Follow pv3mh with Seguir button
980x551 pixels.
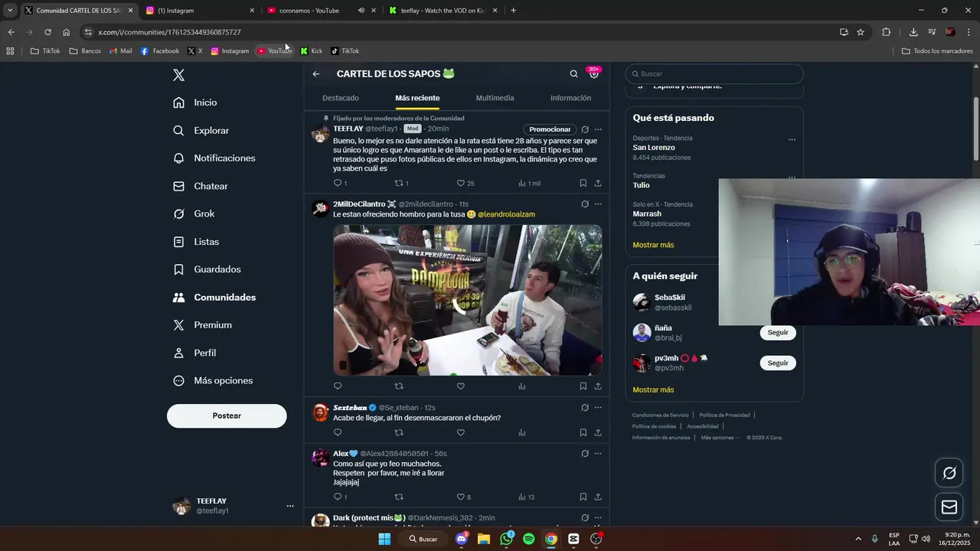[x=778, y=363]
